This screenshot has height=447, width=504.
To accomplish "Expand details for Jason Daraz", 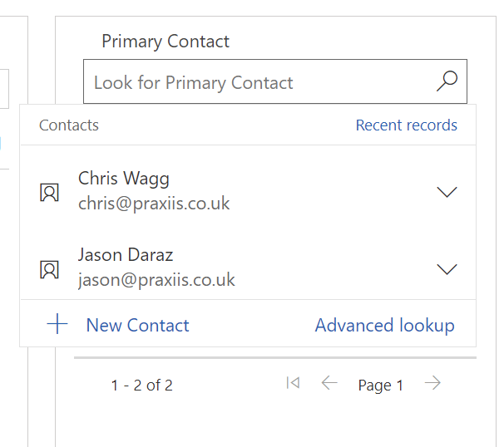I will click(447, 269).
